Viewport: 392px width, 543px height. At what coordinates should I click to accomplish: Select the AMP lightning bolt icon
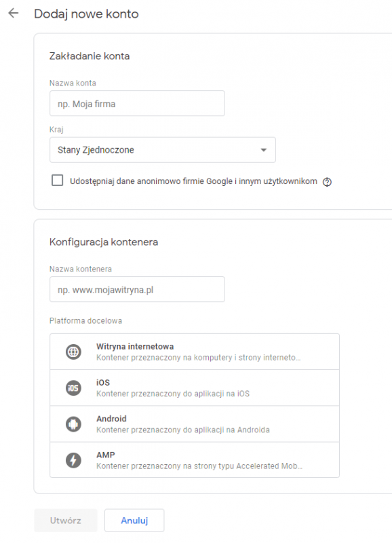click(x=73, y=460)
